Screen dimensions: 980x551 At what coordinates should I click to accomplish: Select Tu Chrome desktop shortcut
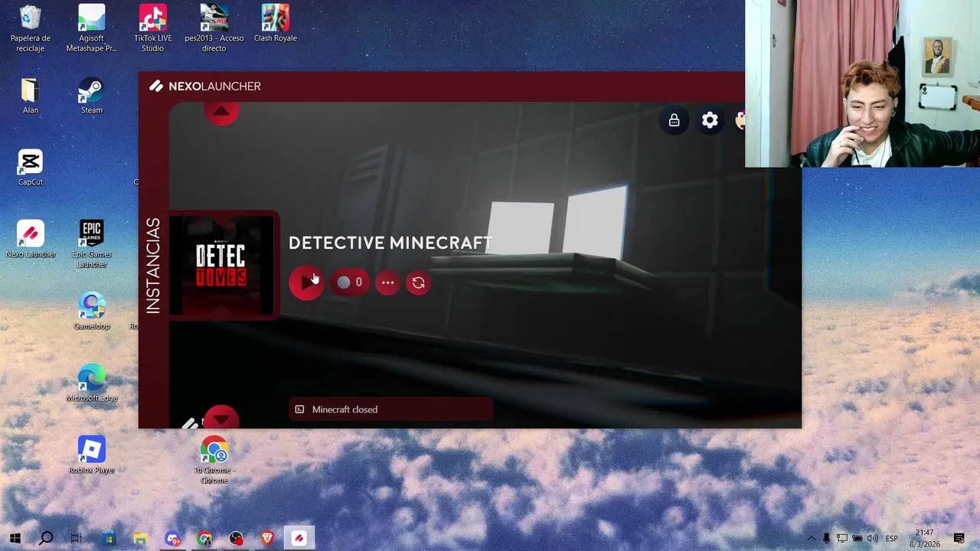tap(214, 460)
